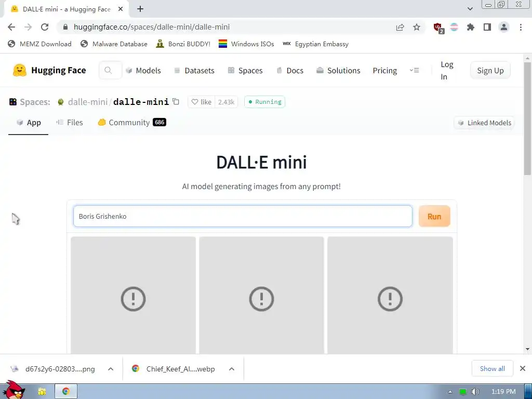Click the Chrome taskbar icon
This screenshot has width=532, height=399.
[x=66, y=392]
